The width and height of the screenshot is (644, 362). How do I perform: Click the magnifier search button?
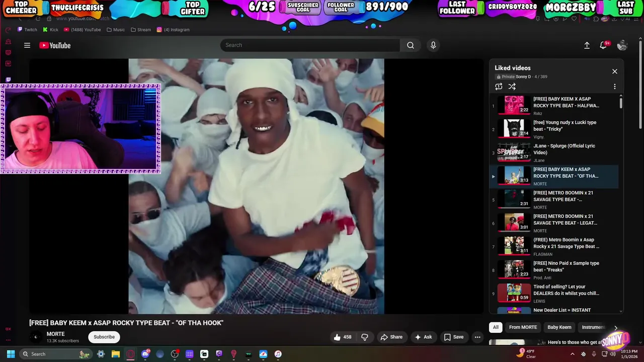click(411, 45)
